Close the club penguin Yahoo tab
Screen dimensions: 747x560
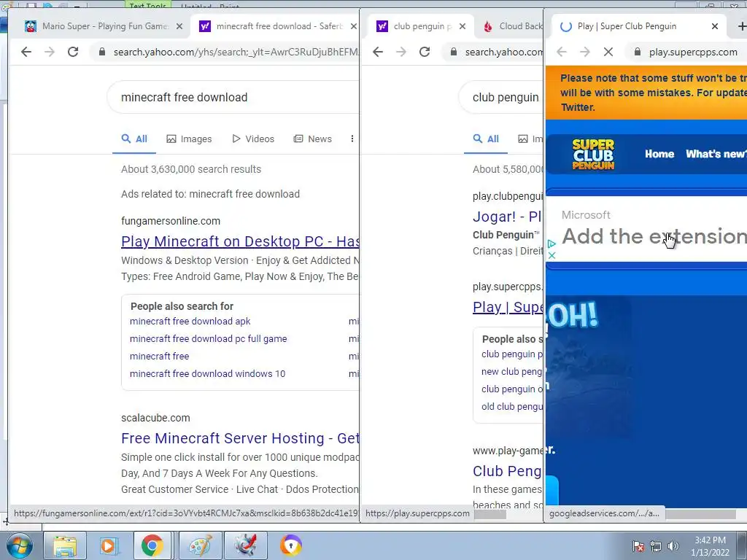pyautogui.click(x=462, y=27)
